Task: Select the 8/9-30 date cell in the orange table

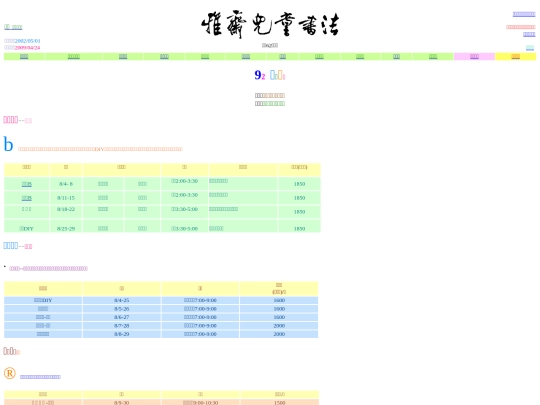Action: pyautogui.click(x=122, y=402)
